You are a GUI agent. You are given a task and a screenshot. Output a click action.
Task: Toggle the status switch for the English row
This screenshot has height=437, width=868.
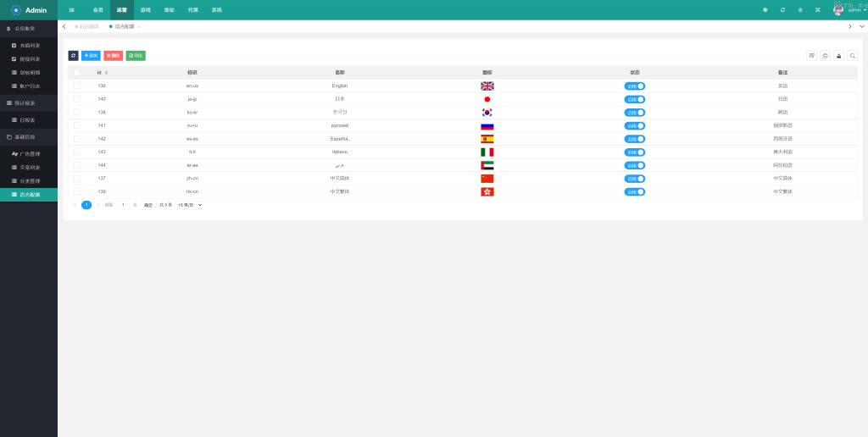click(635, 86)
